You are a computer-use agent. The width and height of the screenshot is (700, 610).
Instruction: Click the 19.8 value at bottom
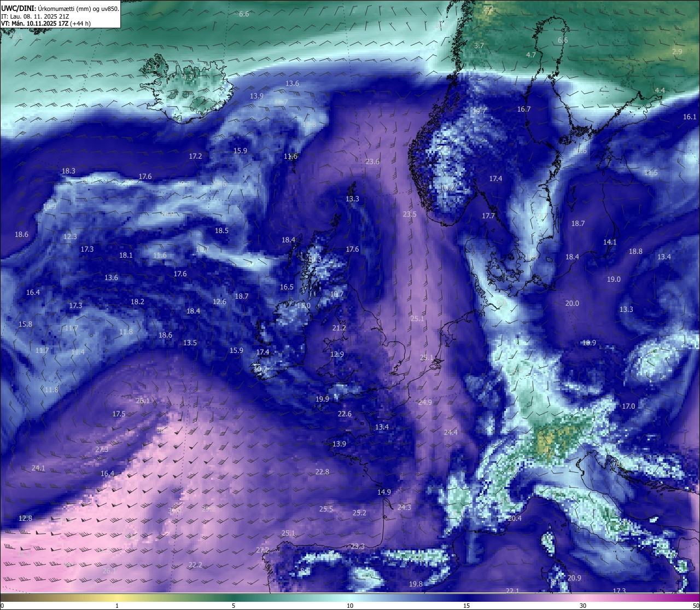pyautogui.click(x=416, y=584)
